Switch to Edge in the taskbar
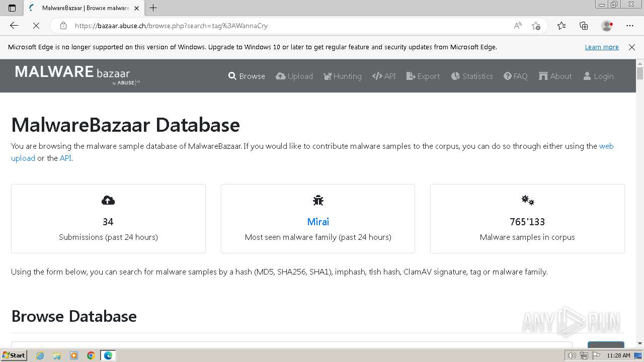The width and height of the screenshot is (644, 362). [x=108, y=355]
